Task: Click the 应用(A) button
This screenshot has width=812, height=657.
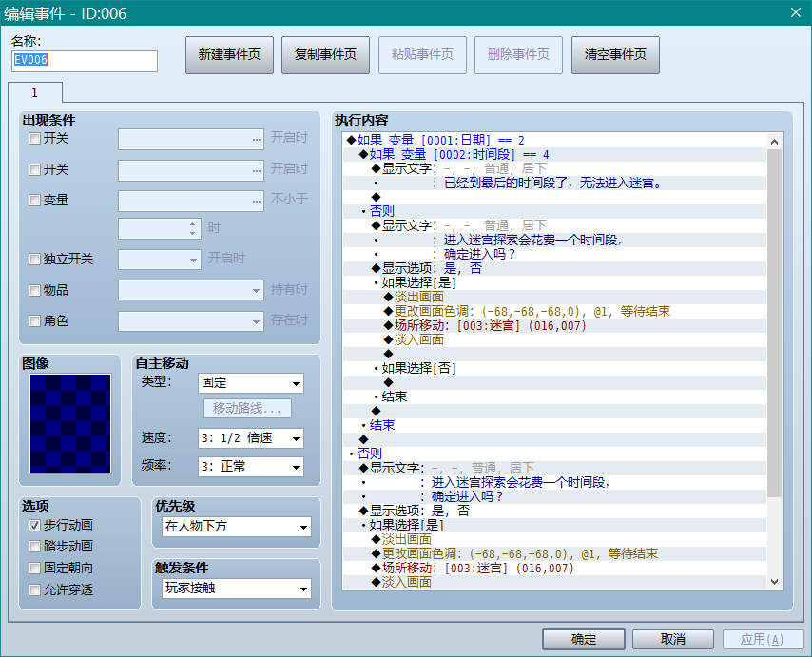Action: (x=764, y=639)
